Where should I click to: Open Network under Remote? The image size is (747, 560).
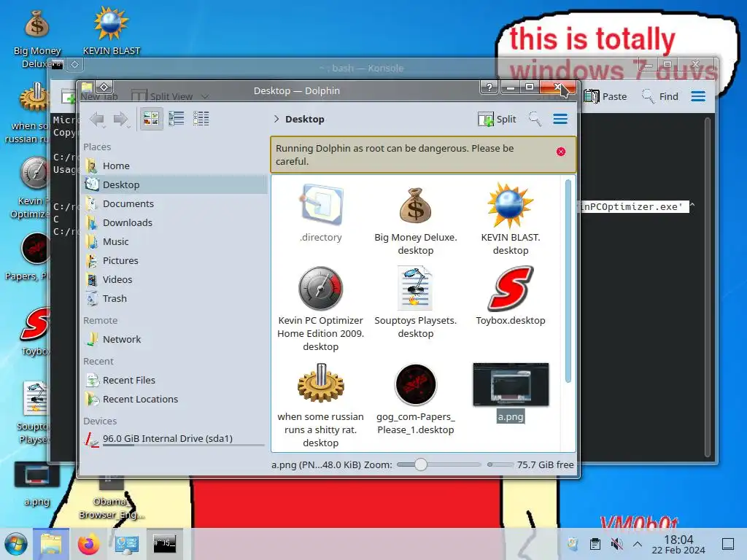174,340
